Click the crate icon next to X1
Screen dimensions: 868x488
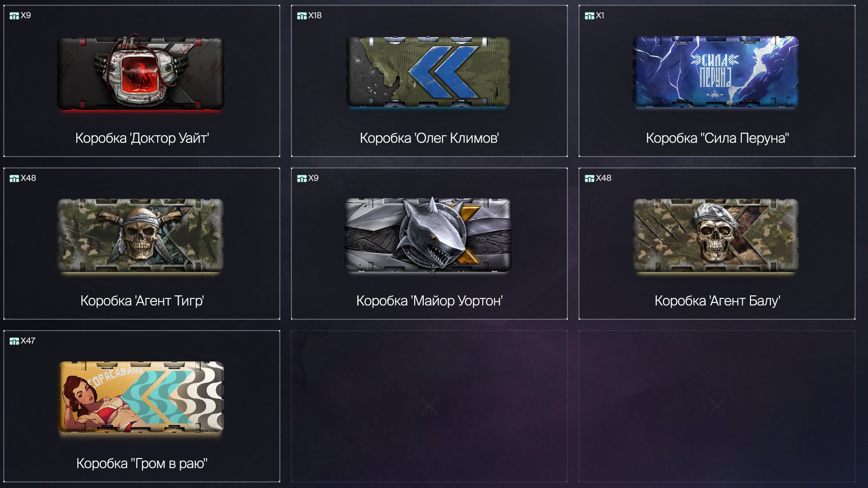(x=590, y=16)
